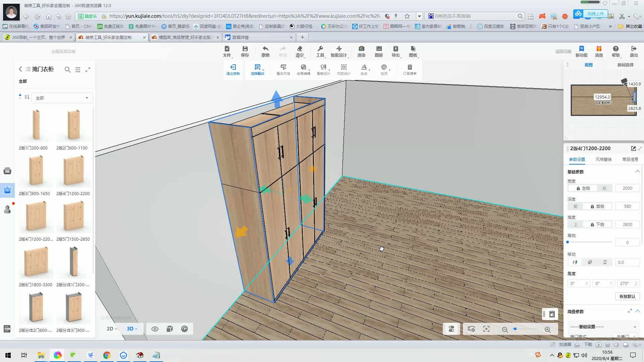Open the address bar history dropdown arrow
This screenshot has width=644, height=362.
(x=419, y=16)
